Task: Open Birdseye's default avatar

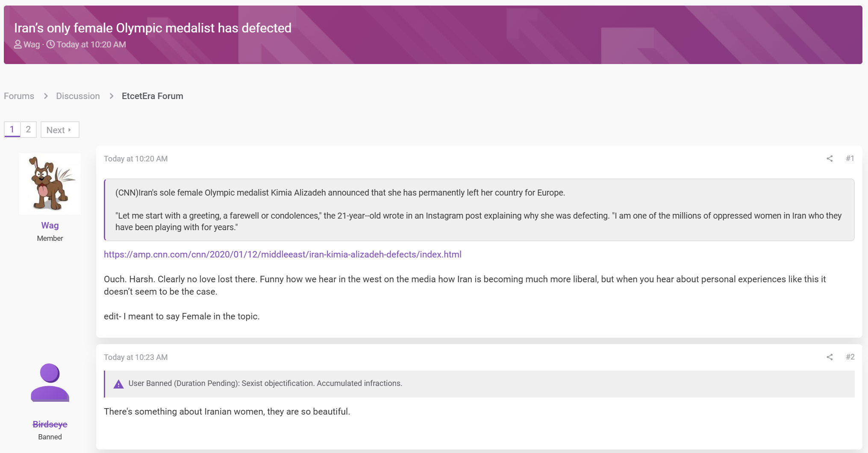Action: pyautogui.click(x=50, y=383)
